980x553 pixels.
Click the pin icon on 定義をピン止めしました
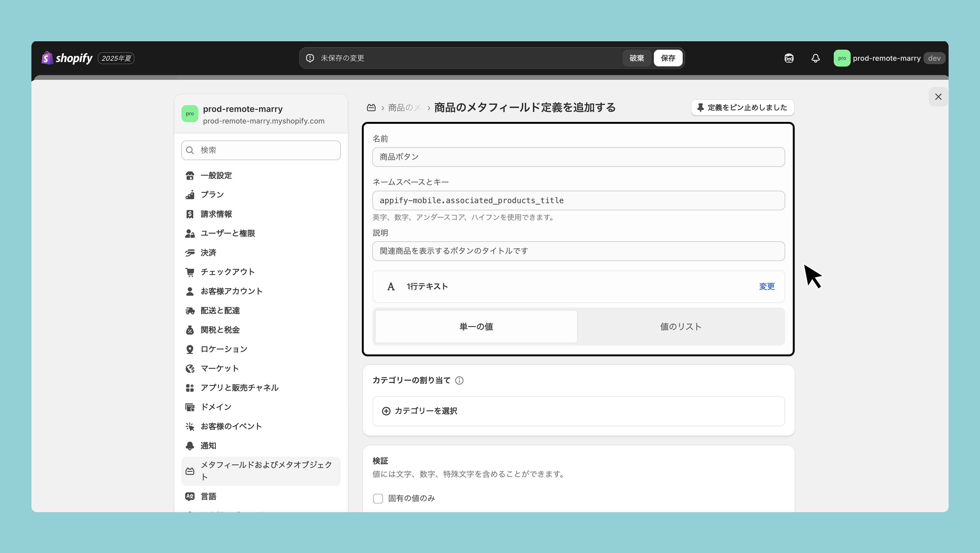click(700, 108)
